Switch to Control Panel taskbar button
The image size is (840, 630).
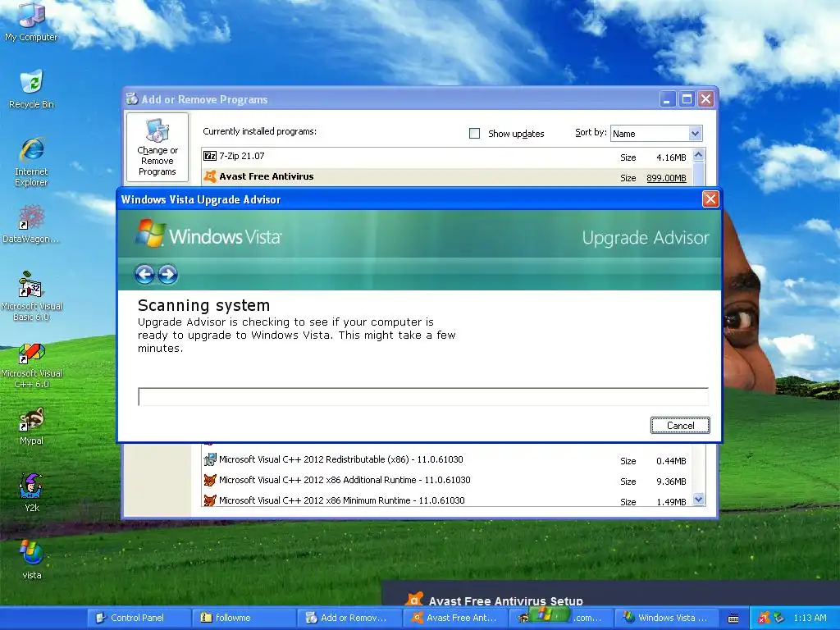tap(138, 618)
